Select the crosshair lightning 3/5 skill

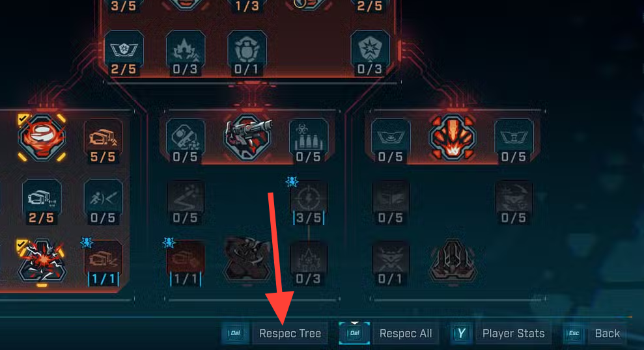(x=309, y=203)
